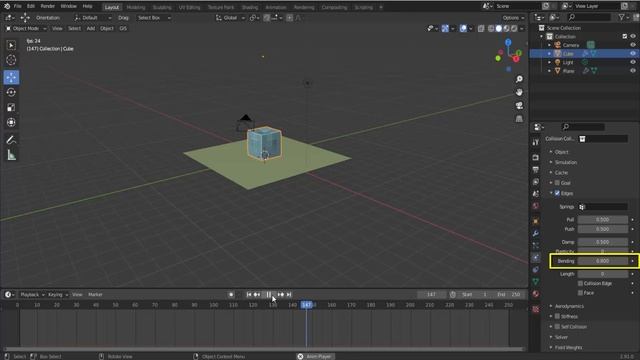
Task: Click the pan view hand icon
Action: pyautogui.click(x=519, y=92)
